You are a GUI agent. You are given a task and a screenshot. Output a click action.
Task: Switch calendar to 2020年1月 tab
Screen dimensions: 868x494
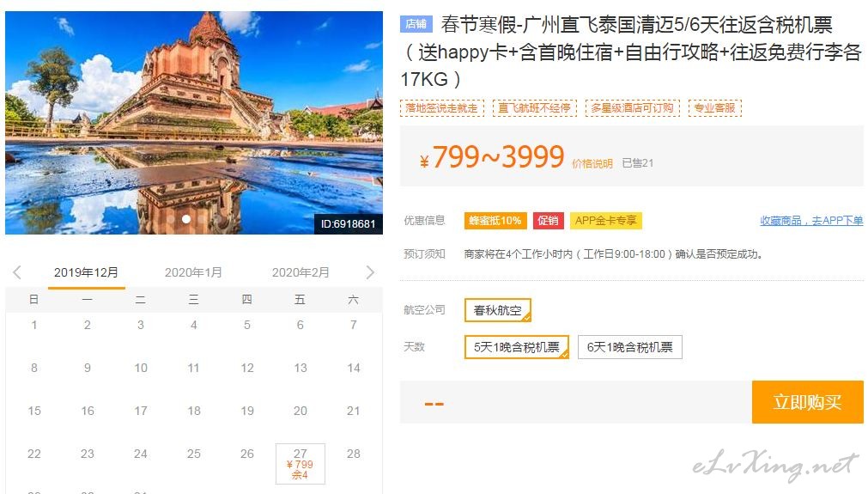click(x=193, y=272)
